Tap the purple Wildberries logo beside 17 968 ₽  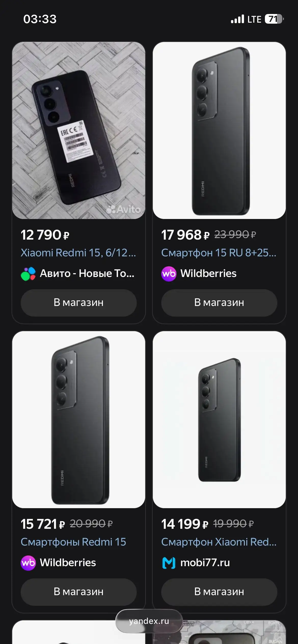pos(169,274)
